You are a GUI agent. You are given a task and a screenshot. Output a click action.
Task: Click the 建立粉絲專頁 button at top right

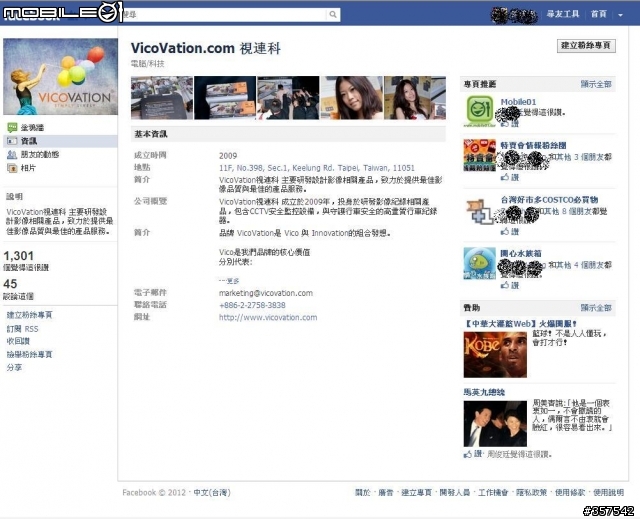point(586,46)
